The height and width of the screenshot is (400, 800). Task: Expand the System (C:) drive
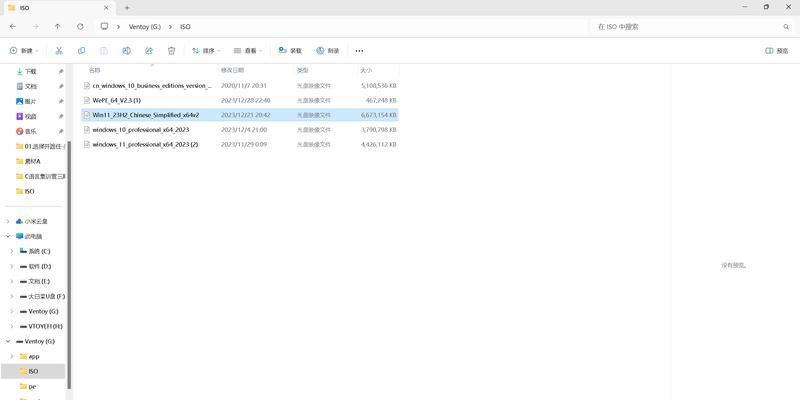[x=12, y=252]
